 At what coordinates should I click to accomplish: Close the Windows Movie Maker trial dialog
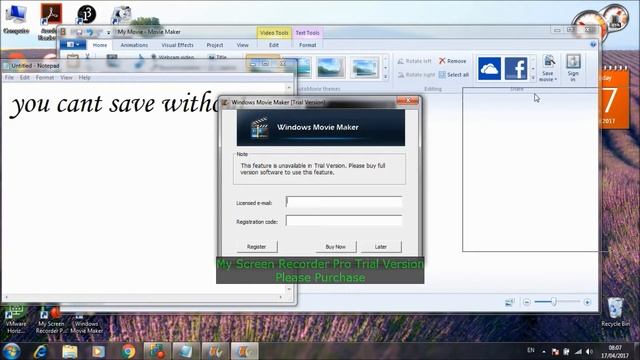[x=407, y=101]
